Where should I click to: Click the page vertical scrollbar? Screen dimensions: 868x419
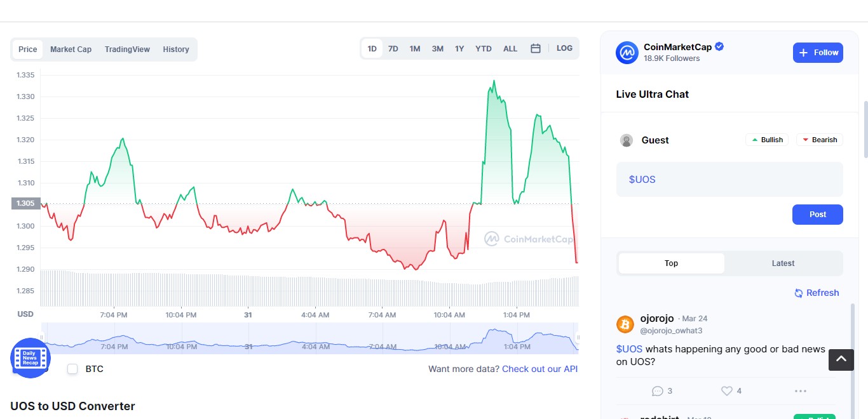coord(865,130)
